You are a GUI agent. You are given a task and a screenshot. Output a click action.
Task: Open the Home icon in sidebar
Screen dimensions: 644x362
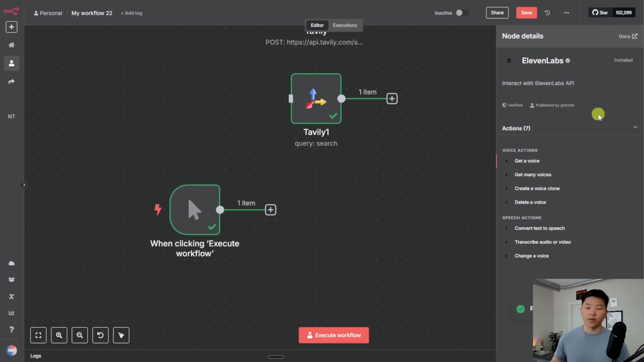(x=11, y=45)
